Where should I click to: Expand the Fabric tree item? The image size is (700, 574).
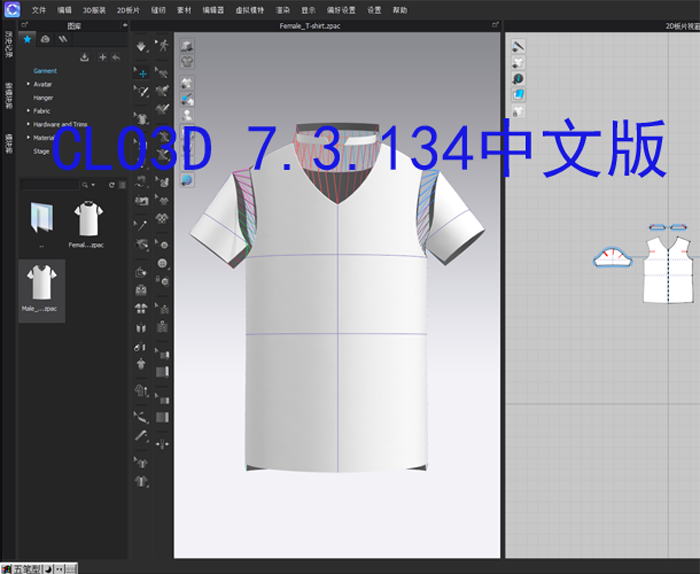(28, 111)
